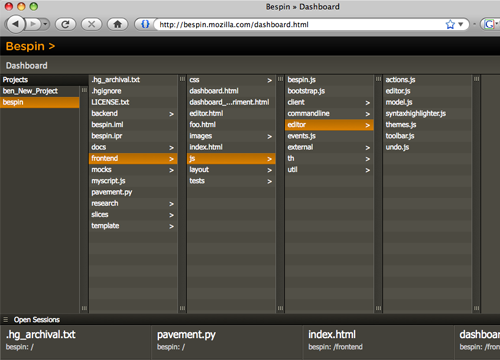The width and height of the screenshot is (500, 360).
Task: Open the commandline folder
Action: pos(329,114)
